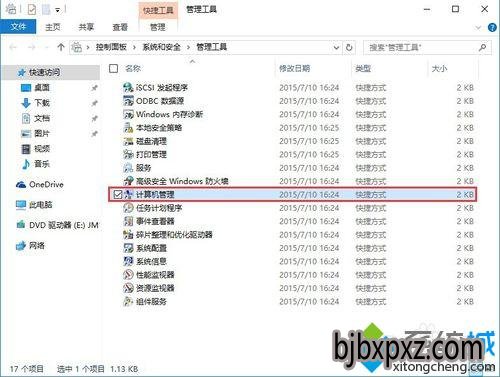The height and width of the screenshot is (377, 500).
Task: Open 桌面 in navigation pane
Action: [x=42, y=88]
